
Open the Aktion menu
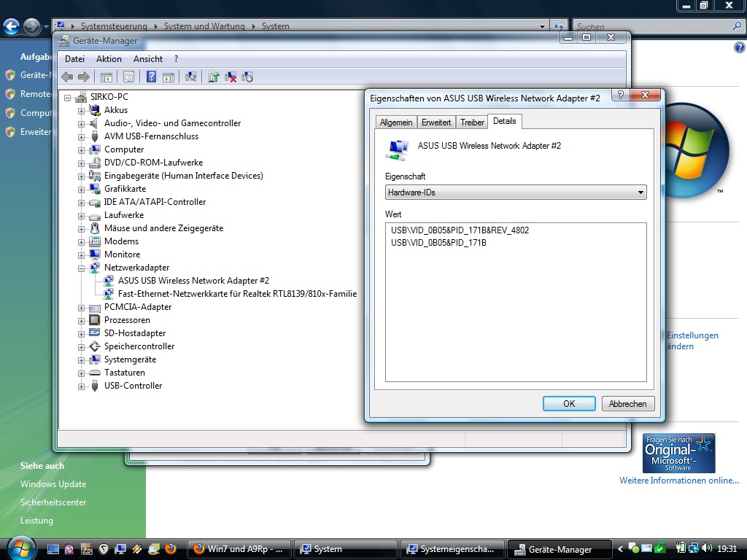pos(109,58)
